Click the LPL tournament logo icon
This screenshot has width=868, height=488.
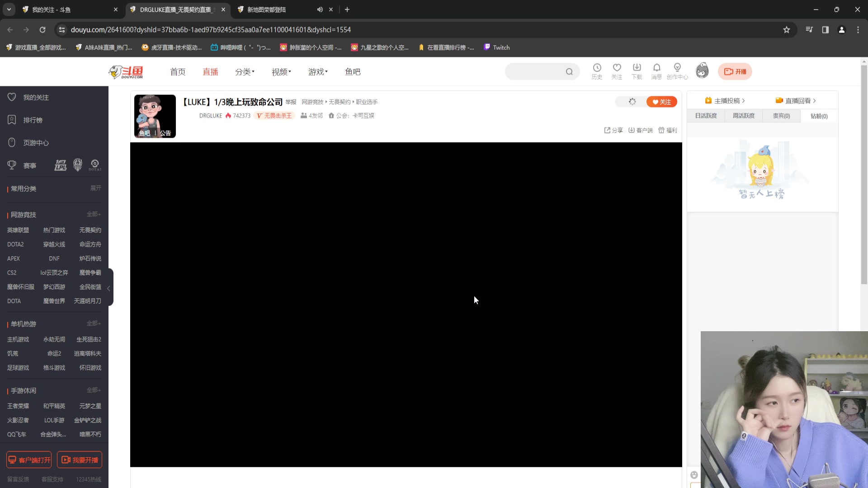61,165
